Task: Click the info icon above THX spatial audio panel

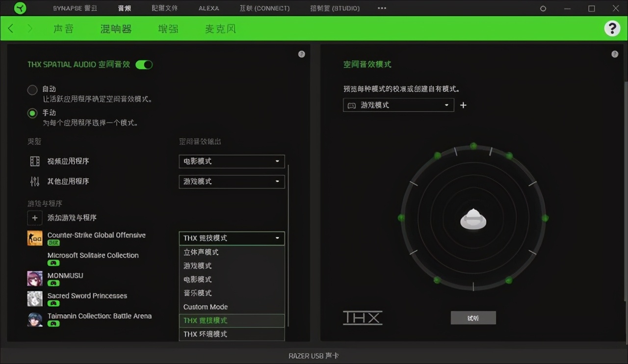Action: click(301, 54)
